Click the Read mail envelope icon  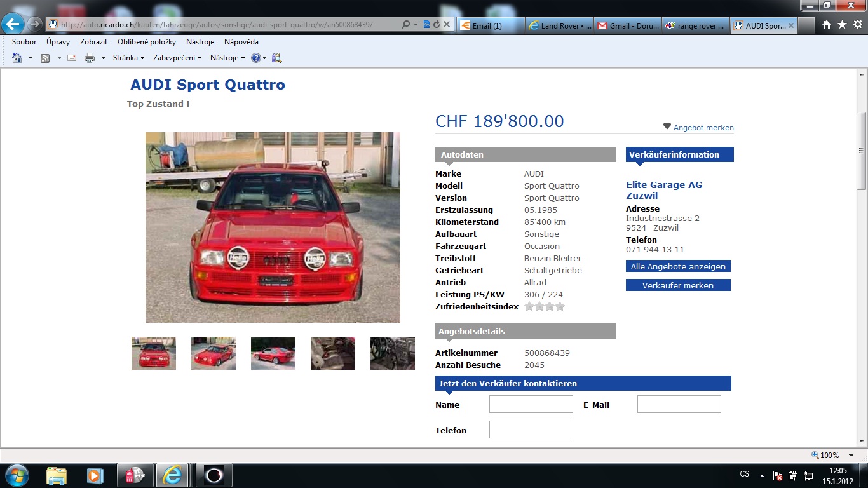pyautogui.click(x=72, y=58)
